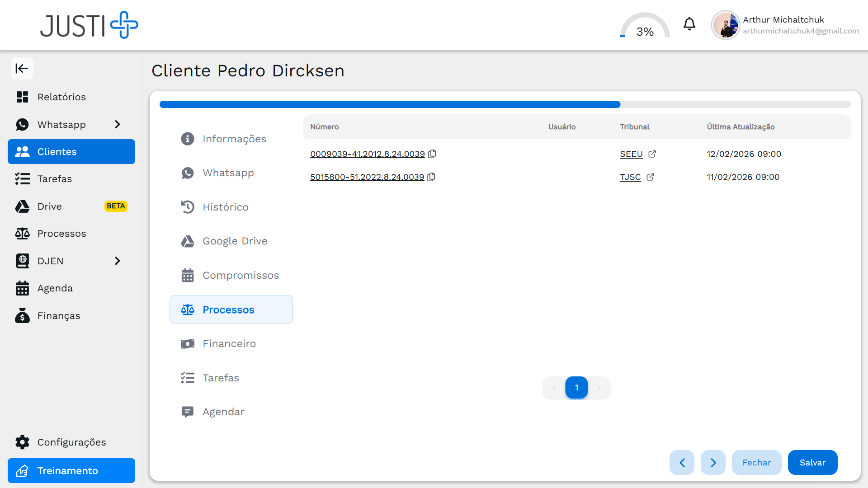Click the notification bell
Image resolution: width=868 pixels, height=488 pixels.
point(689,23)
